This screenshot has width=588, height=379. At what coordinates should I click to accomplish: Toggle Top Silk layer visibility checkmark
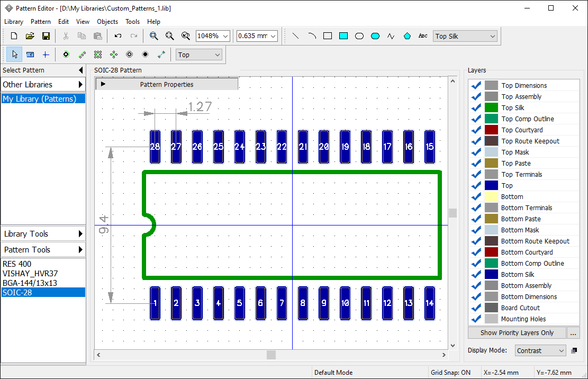(x=476, y=107)
